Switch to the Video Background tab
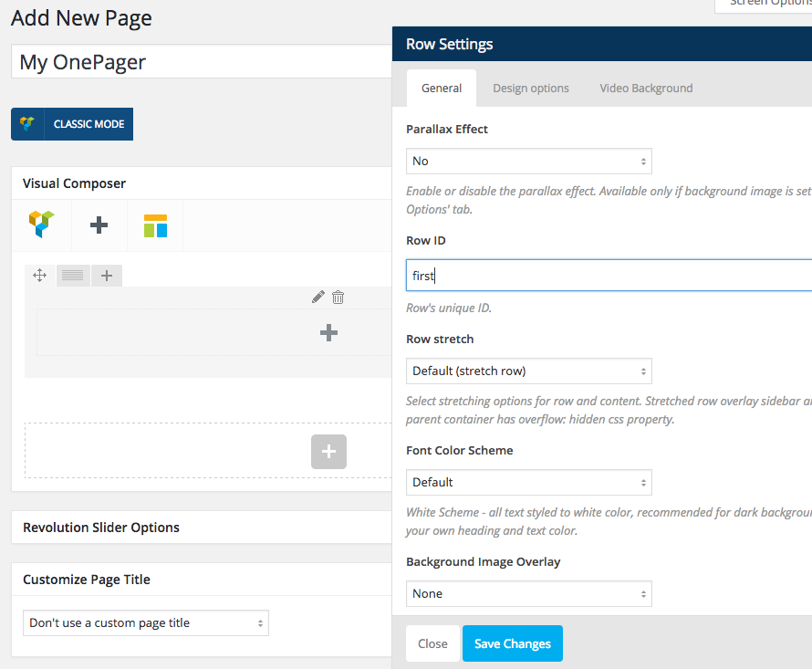Image resolution: width=812 pixels, height=669 pixels. (646, 89)
